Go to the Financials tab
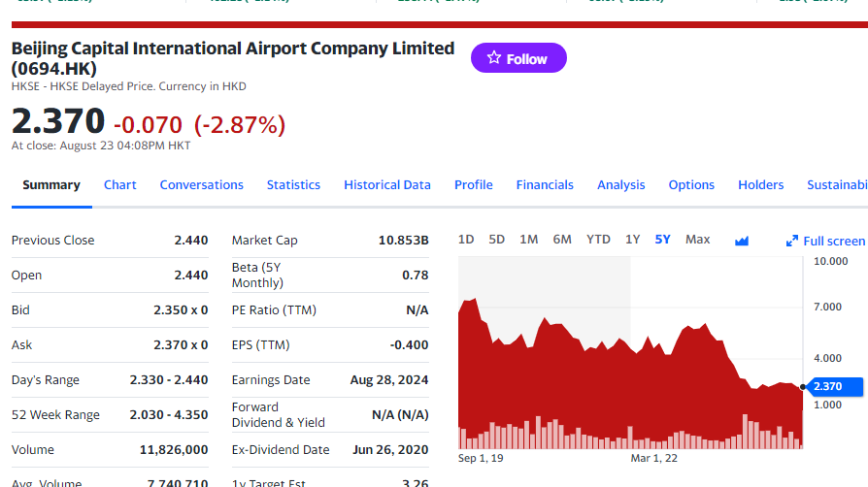Screen dimensions: 868x487 point(545,185)
